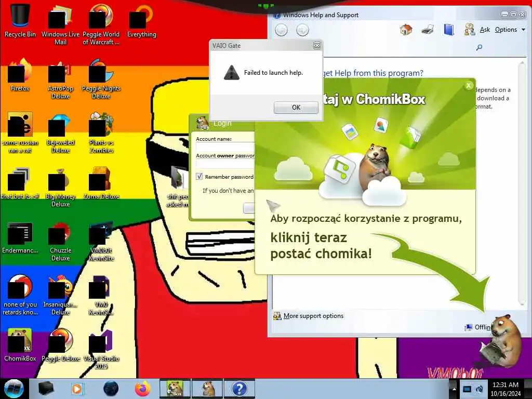Launch Everything desktop shortcut

pos(141,20)
